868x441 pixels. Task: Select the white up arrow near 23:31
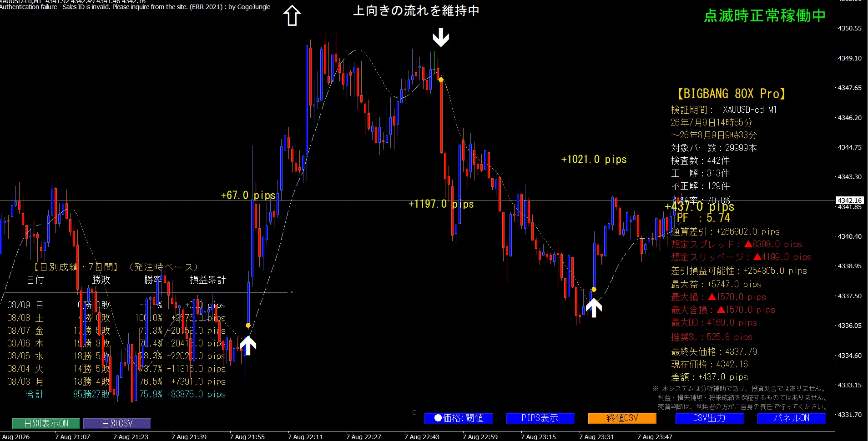pyautogui.click(x=594, y=307)
